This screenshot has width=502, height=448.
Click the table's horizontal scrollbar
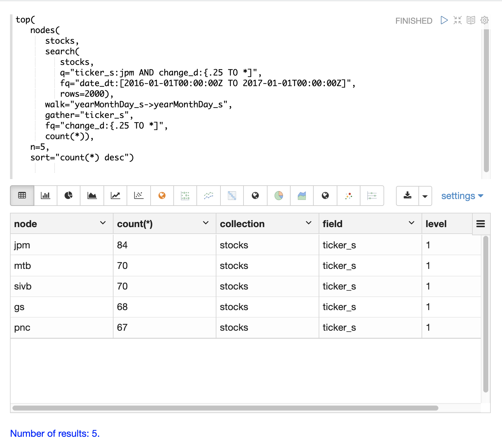pyautogui.click(x=225, y=408)
